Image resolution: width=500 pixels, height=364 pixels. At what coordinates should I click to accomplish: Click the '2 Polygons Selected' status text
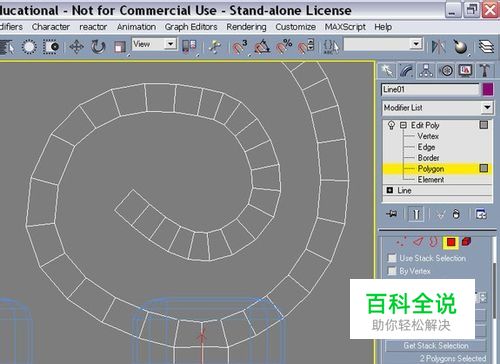[453, 358]
